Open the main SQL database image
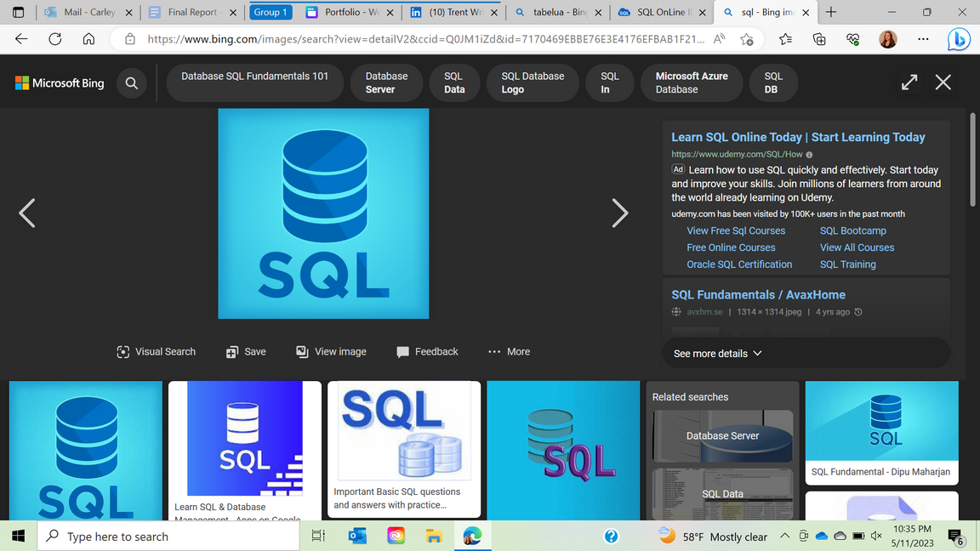This screenshot has height=551, width=980. point(323,213)
